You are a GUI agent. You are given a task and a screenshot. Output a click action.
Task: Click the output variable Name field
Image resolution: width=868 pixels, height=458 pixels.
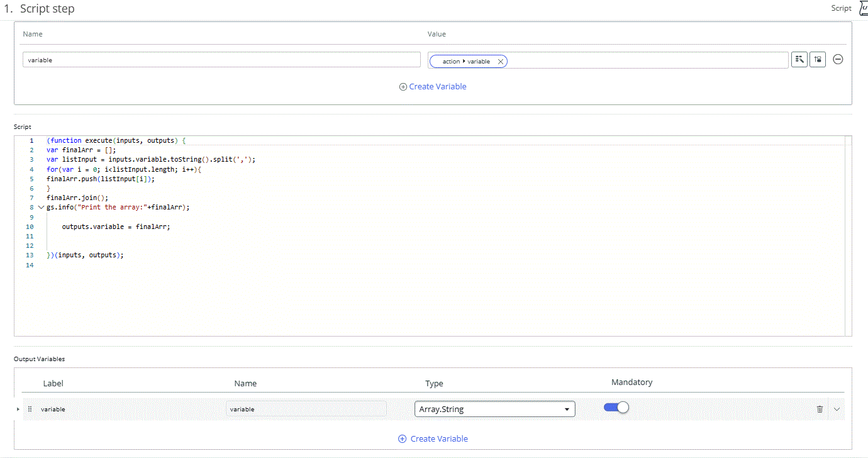click(306, 409)
